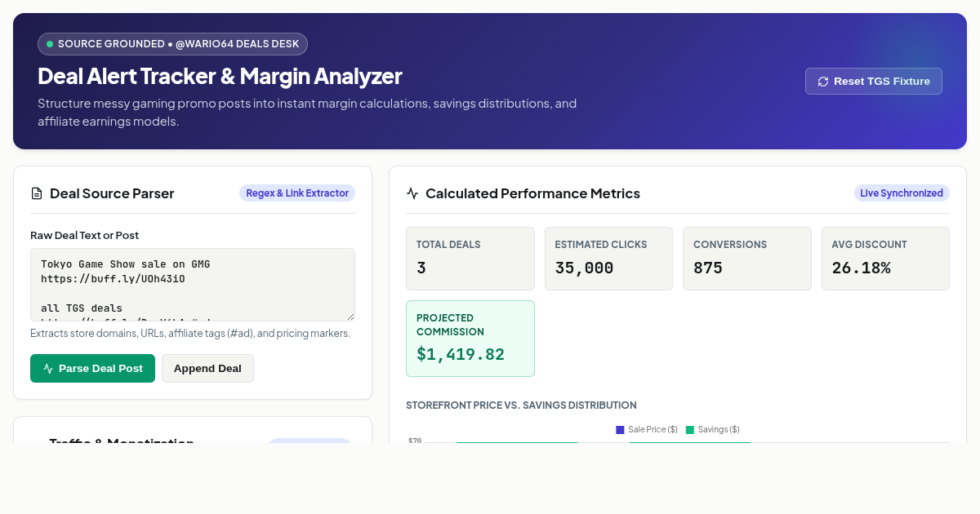Screen dimensions: 980x514
Task: Click the Raw Deal Text textarea
Action: 193,285
